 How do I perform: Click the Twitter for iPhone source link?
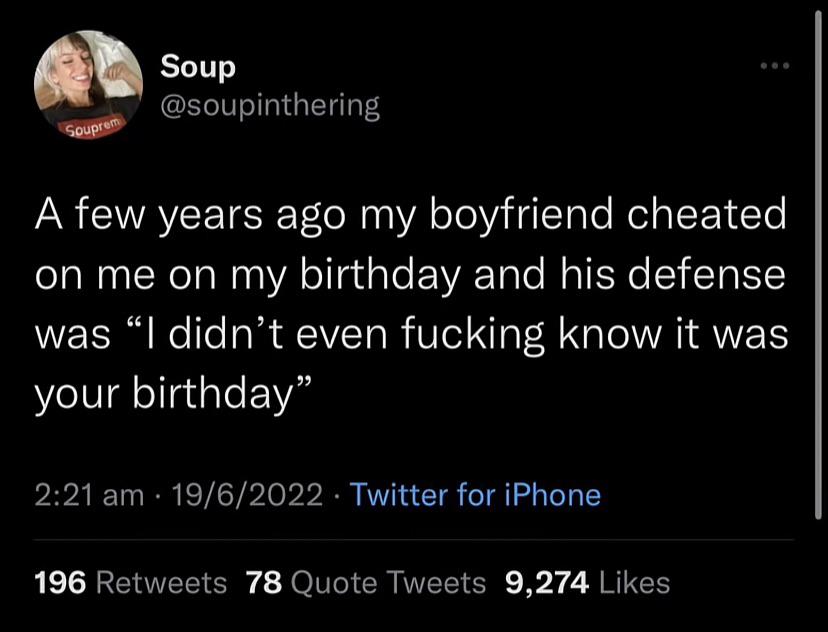click(477, 494)
